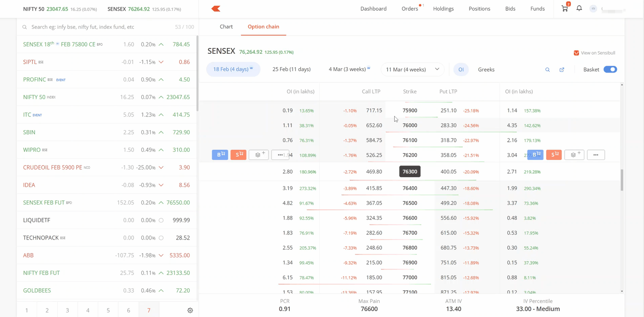Screen dimensions: 644x317
Task: Select SENSEX FEB FUT in watchlist
Action: (x=106, y=203)
